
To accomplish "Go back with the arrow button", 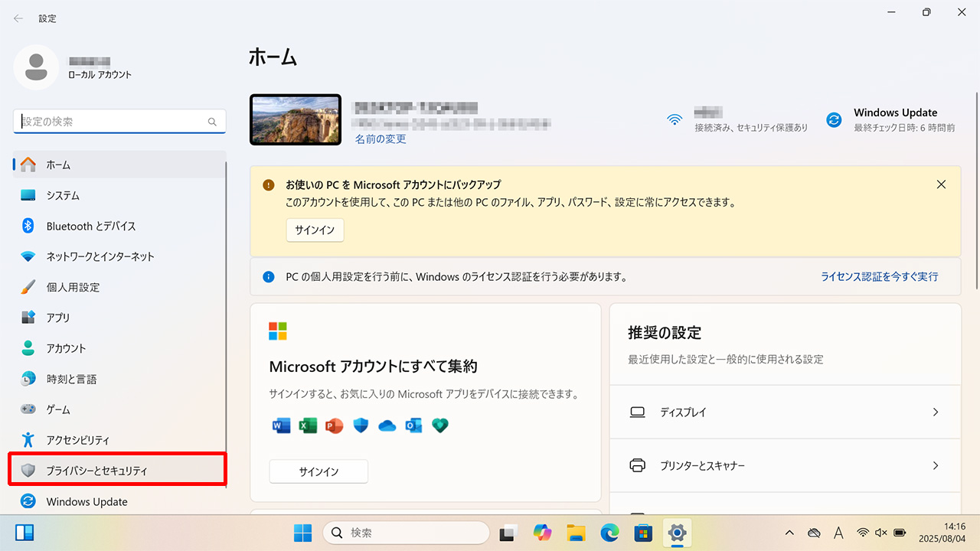I will pyautogui.click(x=18, y=18).
